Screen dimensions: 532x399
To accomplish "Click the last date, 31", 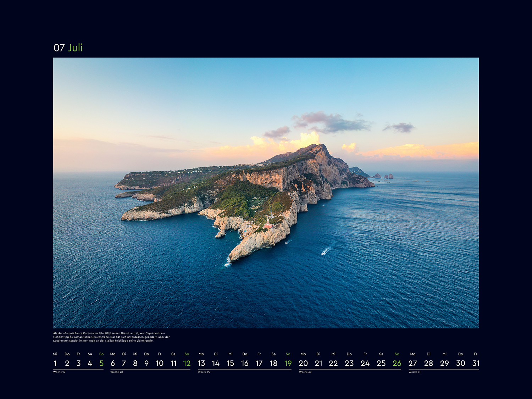I will pos(476,363).
